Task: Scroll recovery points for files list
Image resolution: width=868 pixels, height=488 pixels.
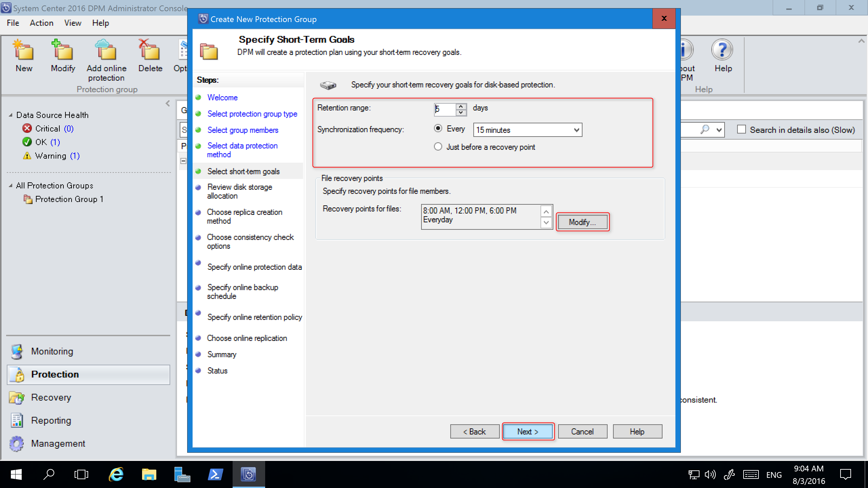Action: (x=546, y=216)
